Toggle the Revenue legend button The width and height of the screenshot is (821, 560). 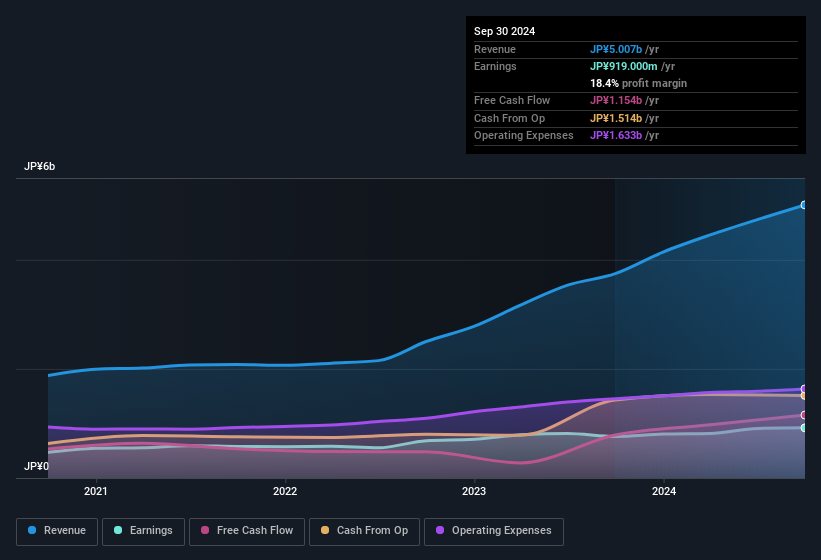[57, 531]
